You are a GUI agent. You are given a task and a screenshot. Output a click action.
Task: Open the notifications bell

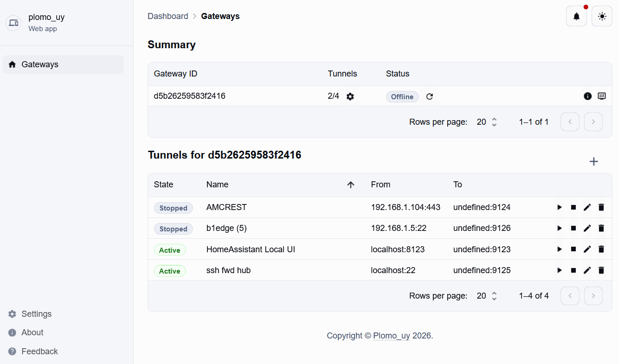point(576,17)
